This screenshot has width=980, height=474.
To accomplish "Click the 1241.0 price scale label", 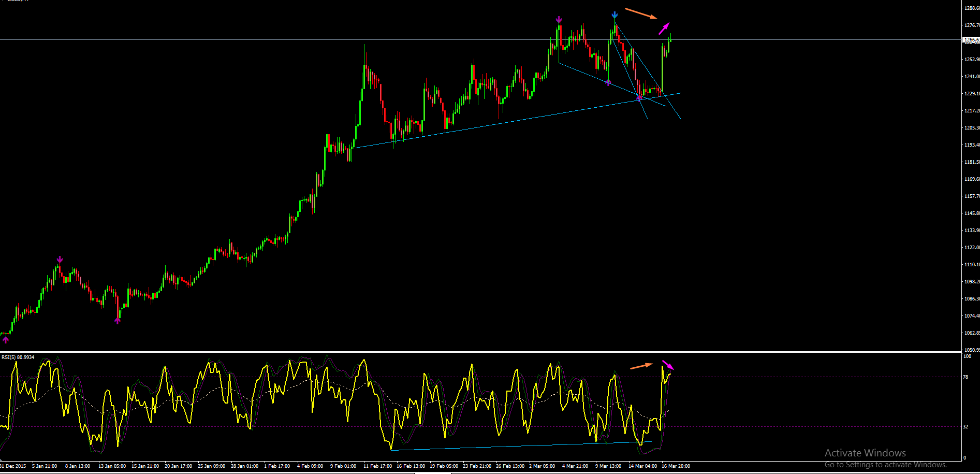I will point(972,77).
